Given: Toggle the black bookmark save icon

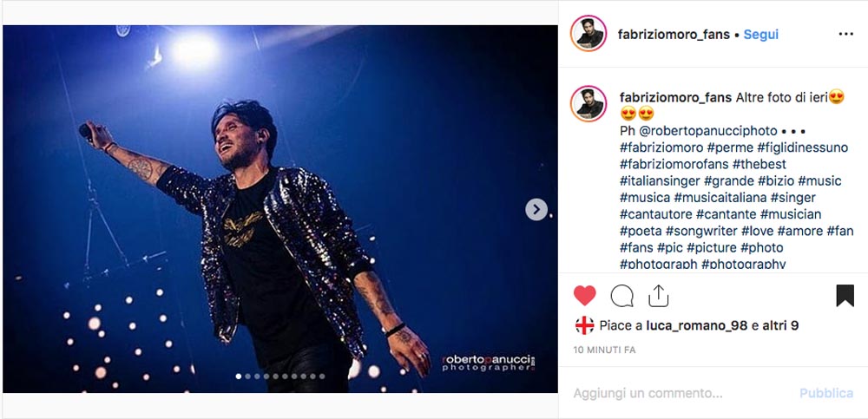Looking at the screenshot, I should pyautogui.click(x=845, y=296).
